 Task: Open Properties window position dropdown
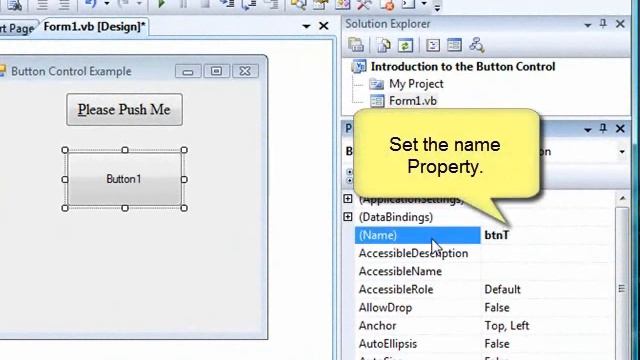click(x=588, y=130)
